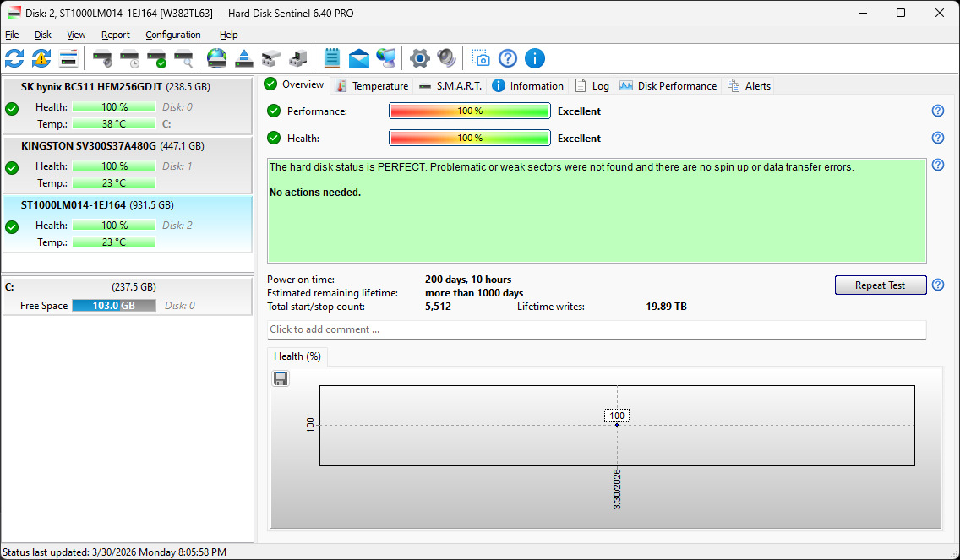The image size is (960, 560).
Task: Open the Help menu
Action: point(228,35)
